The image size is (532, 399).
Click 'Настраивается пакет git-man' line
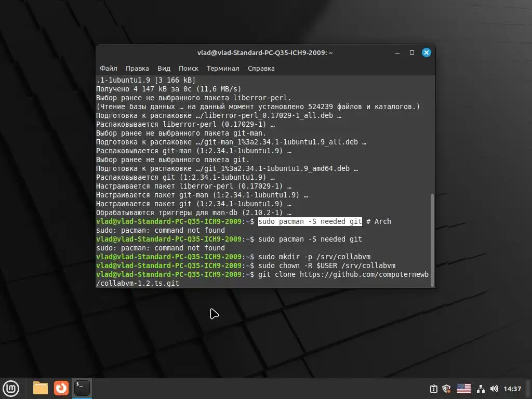pos(202,195)
